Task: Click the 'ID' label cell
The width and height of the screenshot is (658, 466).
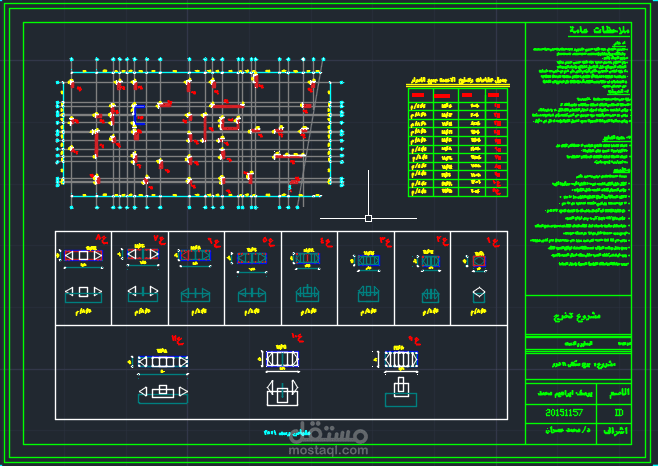Action: (619, 413)
